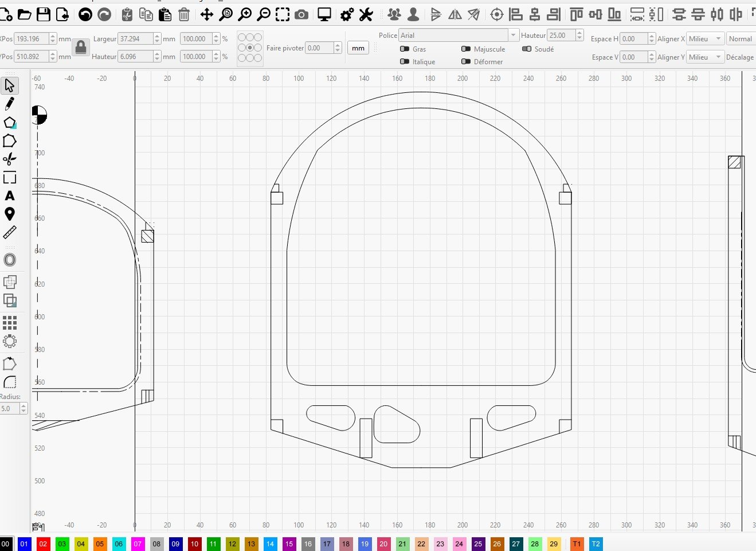Expand the Aligner X Milieu dropdown
The image size is (756, 551).
(705, 39)
